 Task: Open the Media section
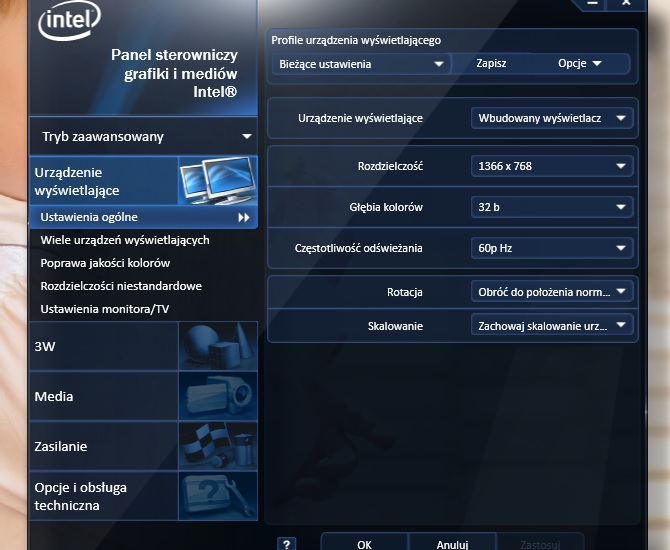coord(144,396)
